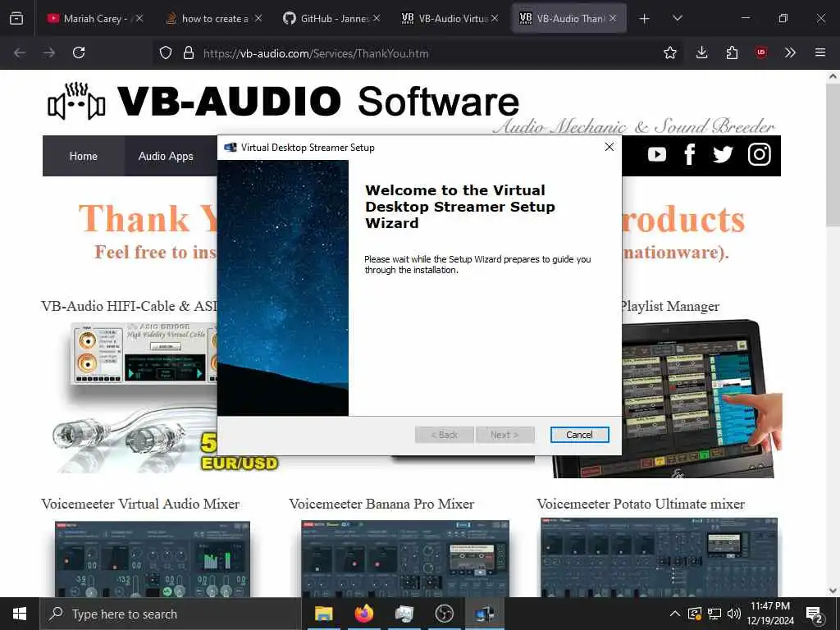Open the YouTube icon on VB-Audio page
Image resolution: width=840 pixels, height=630 pixels.
(x=657, y=155)
